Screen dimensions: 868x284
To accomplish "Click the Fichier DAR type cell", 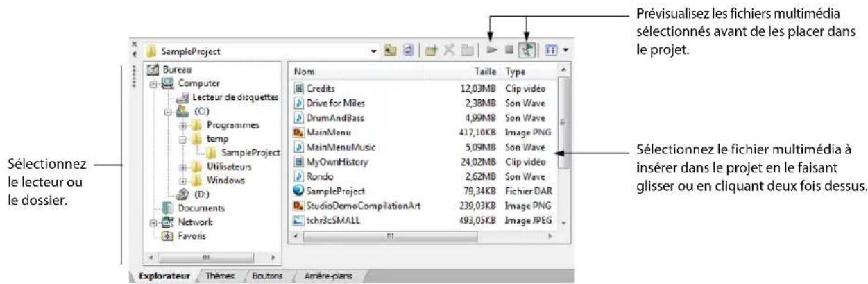I will pyautogui.click(x=530, y=190).
